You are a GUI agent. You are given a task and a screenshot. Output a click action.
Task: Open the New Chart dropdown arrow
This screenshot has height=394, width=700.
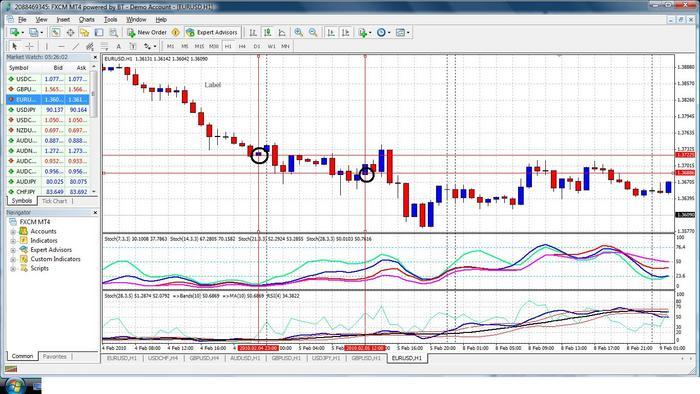click(23, 33)
